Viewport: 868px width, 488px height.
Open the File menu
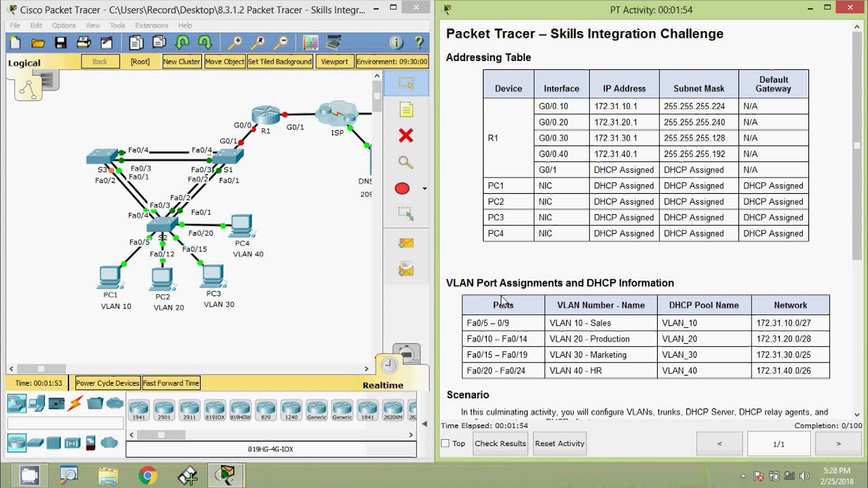[x=15, y=25]
